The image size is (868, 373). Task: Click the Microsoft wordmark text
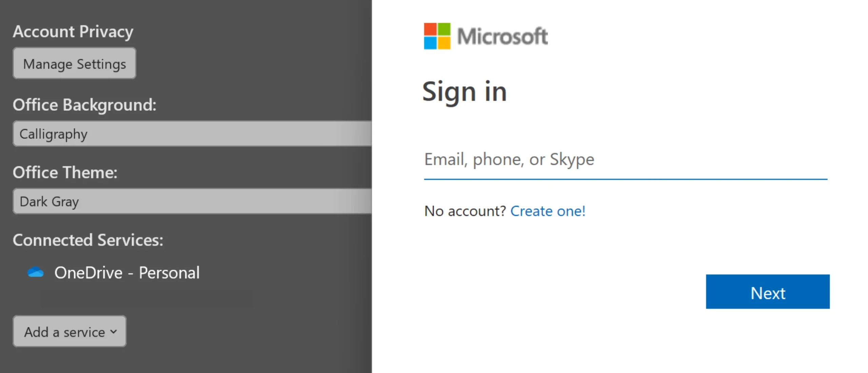(502, 36)
